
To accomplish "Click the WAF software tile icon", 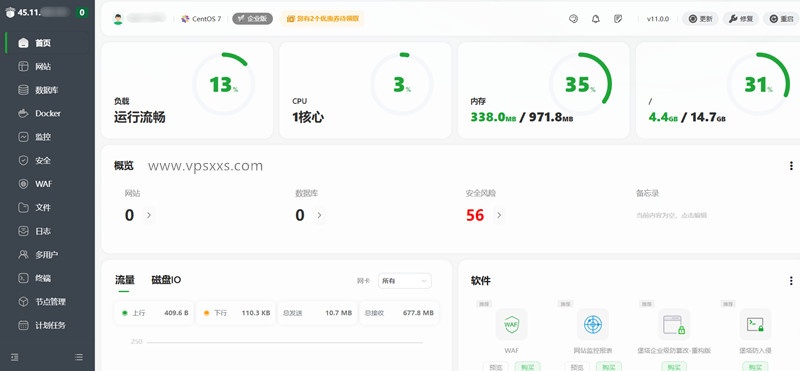I will click(x=511, y=324).
